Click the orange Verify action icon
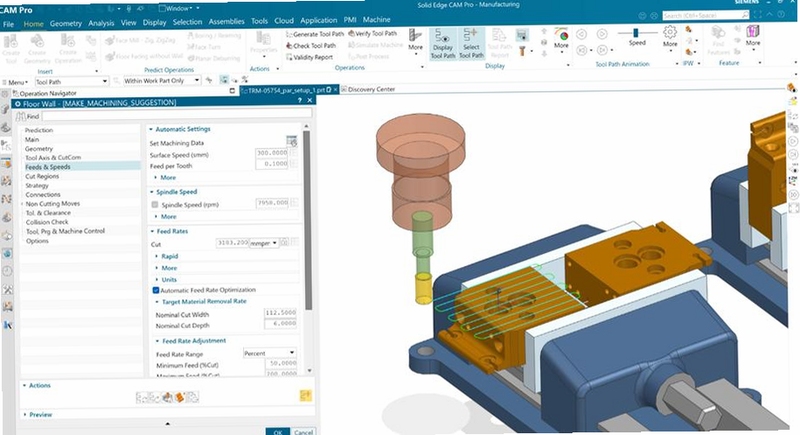This screenshot has height=435, width=800. point(179,397)
